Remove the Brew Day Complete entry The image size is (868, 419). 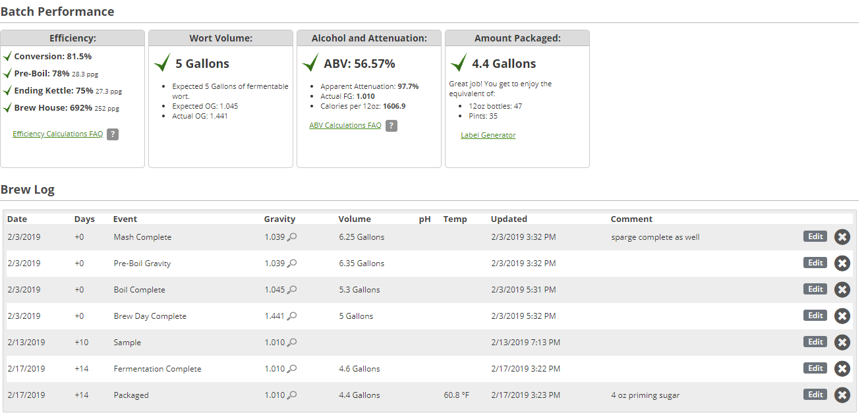(x=842, y=316)
